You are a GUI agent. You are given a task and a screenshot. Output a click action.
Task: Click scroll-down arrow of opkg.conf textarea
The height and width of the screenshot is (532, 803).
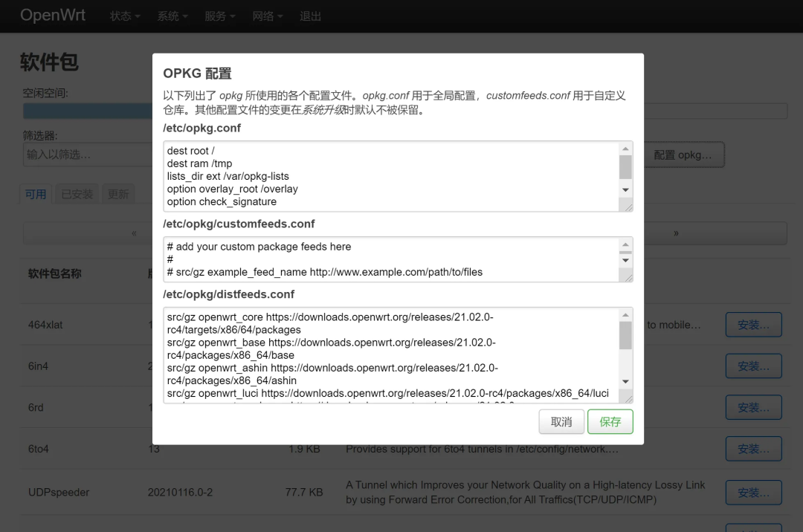click(625, 189)
